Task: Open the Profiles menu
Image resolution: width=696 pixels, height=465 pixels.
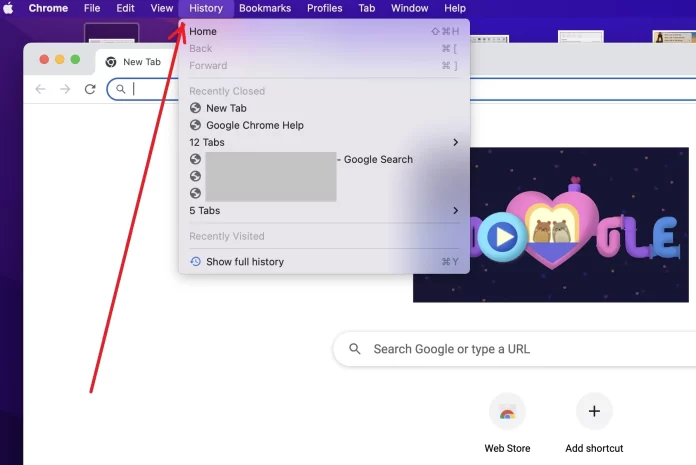Action: [324, 8]
